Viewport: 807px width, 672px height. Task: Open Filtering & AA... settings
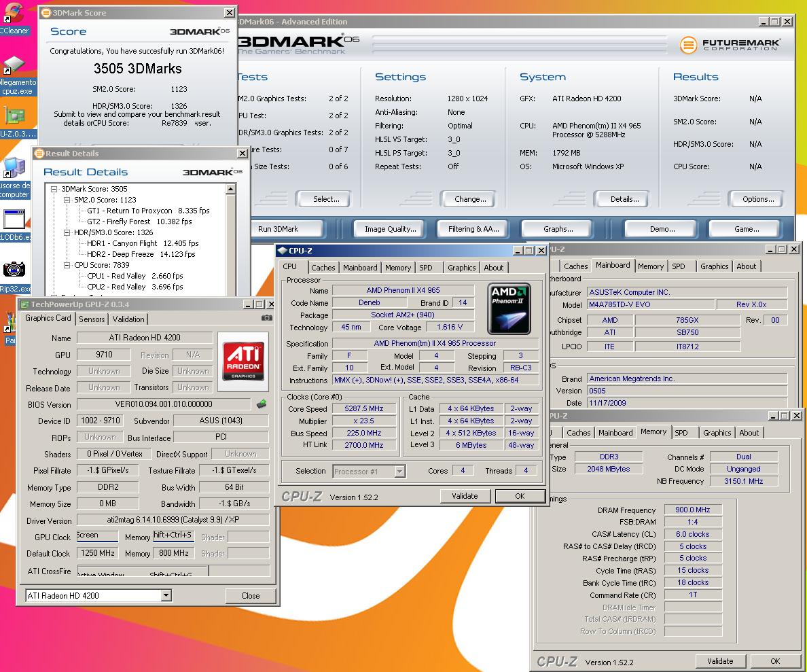pos(473,229)
